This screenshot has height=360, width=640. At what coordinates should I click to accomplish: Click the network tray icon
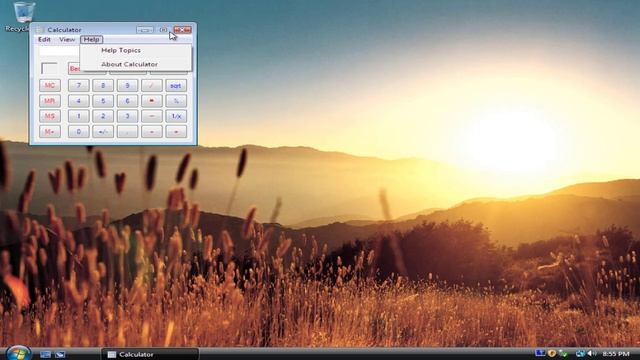point(580,353)
